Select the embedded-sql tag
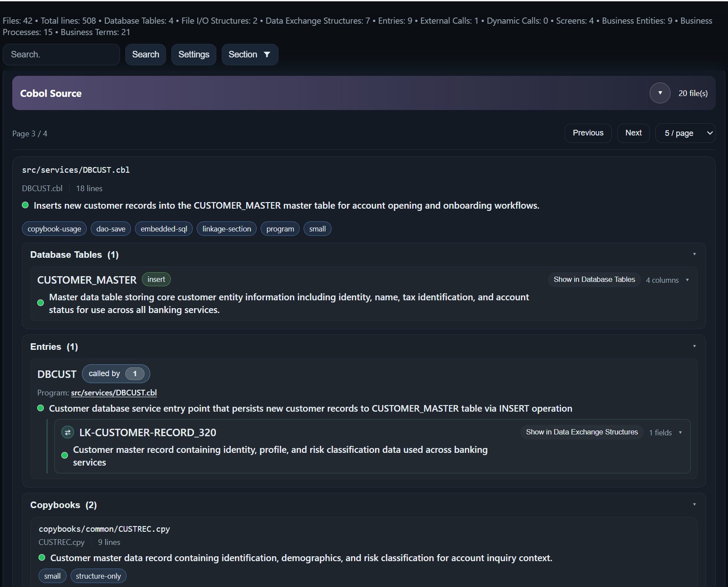 coord(164,229)
